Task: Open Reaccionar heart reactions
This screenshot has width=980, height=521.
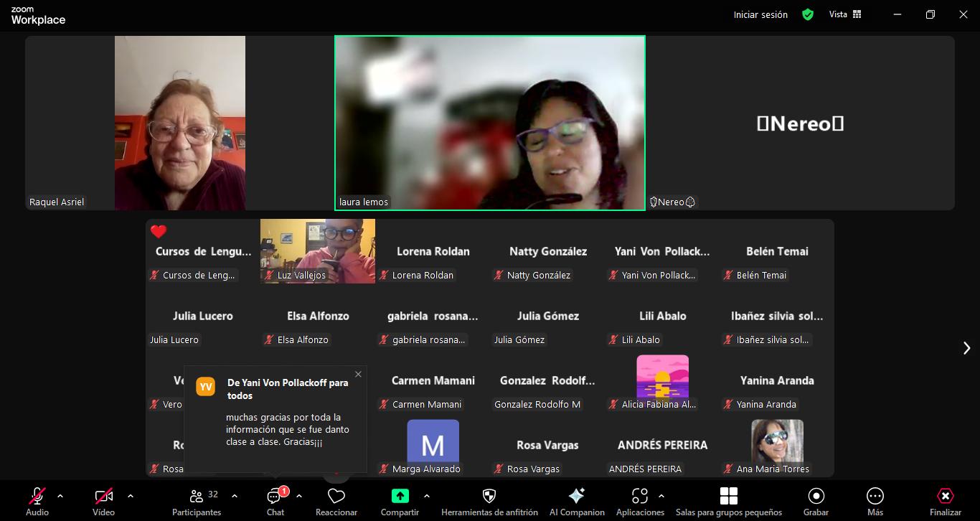Action: [336, 501]
